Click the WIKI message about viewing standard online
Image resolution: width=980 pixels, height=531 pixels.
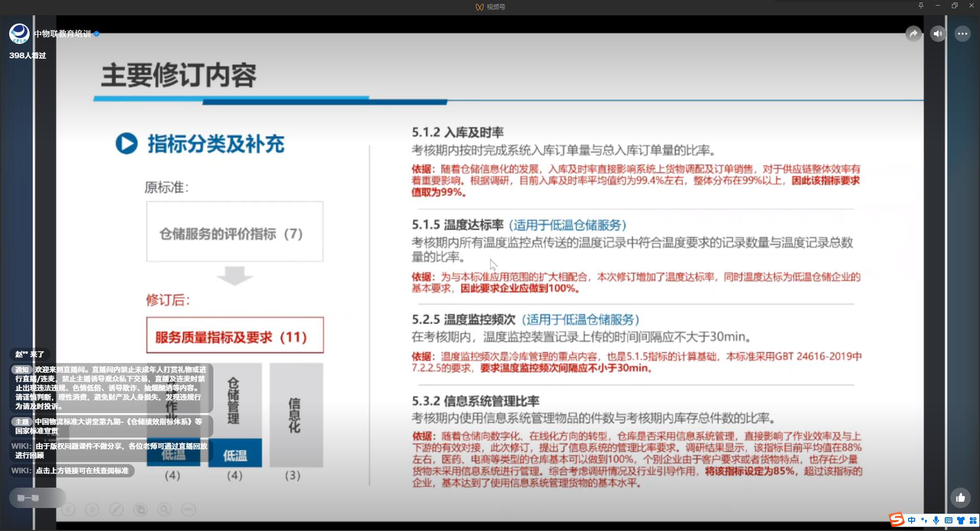click(x=82, y=470)
